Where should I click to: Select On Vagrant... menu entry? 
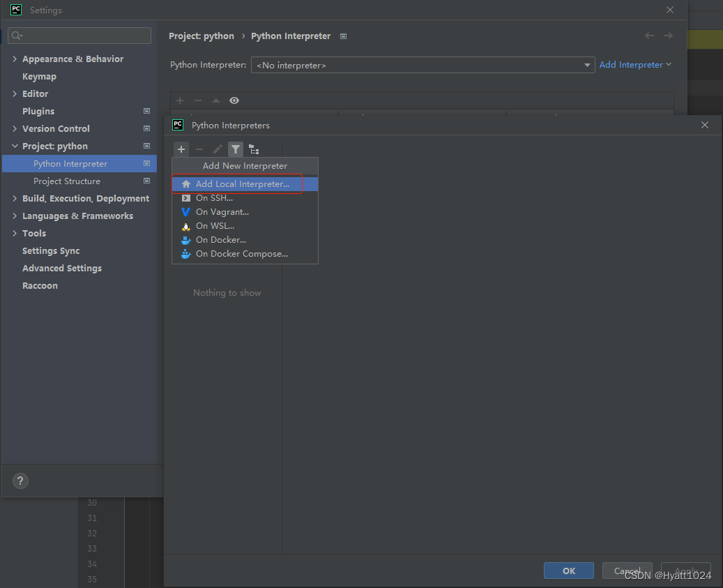245,211
